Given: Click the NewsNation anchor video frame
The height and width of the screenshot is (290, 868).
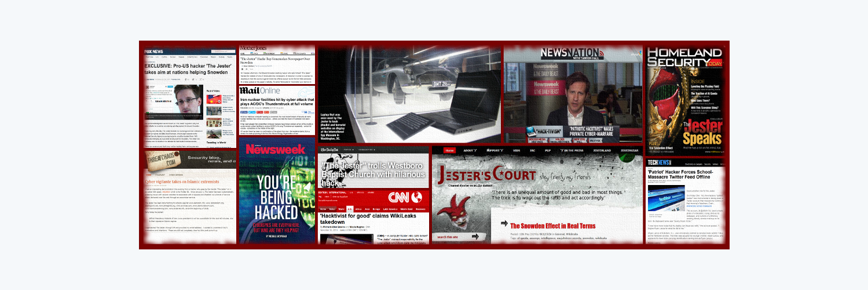Looking at the screenshot, I should click(x=573, y=93).
